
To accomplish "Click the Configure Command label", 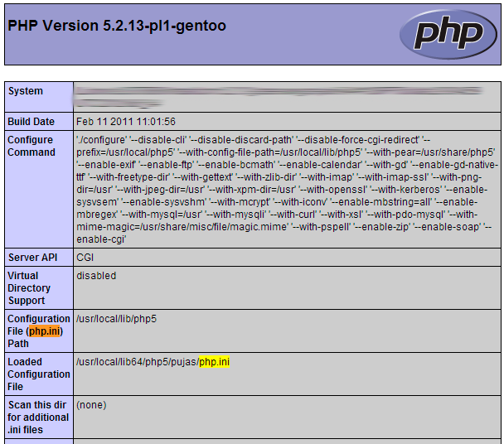I will pyautogui.click(x=31, y=146).
